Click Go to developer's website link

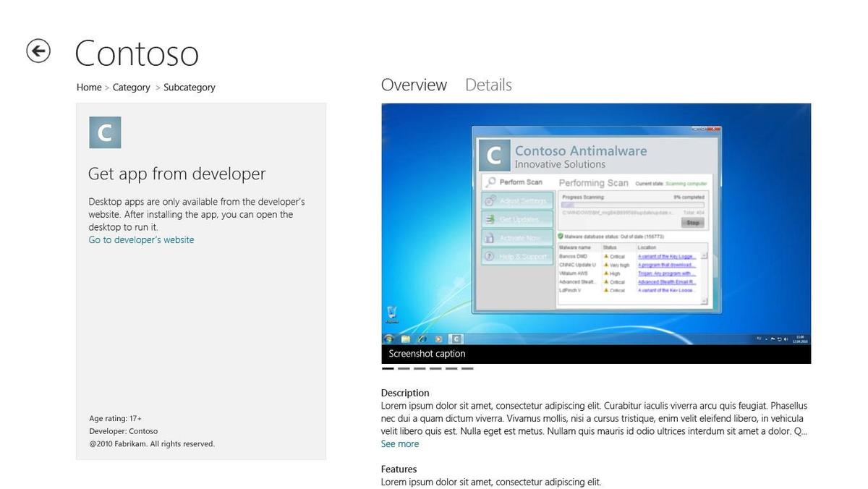click(x=142, y=239)
